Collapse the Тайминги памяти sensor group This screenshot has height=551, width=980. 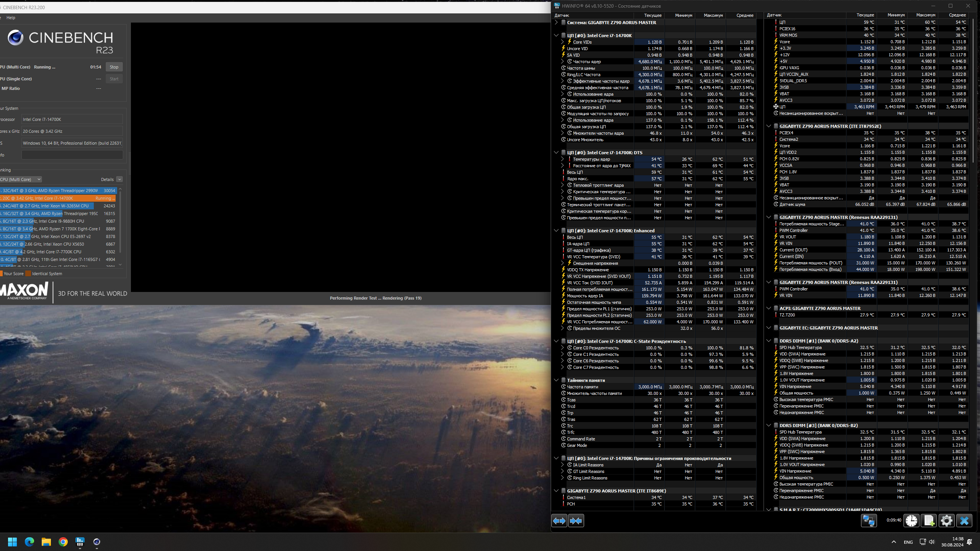pos(556,380)
